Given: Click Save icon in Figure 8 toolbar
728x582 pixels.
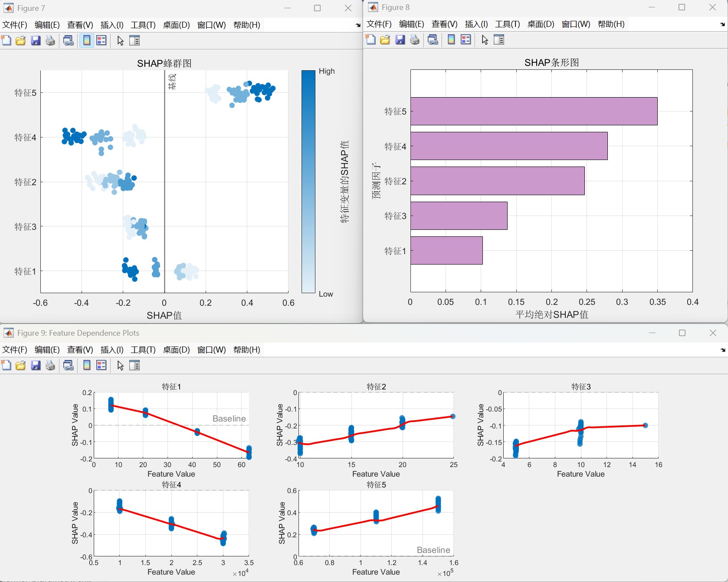Looking at the screenshot, I should pyautogui.click(x=400, y=40).
